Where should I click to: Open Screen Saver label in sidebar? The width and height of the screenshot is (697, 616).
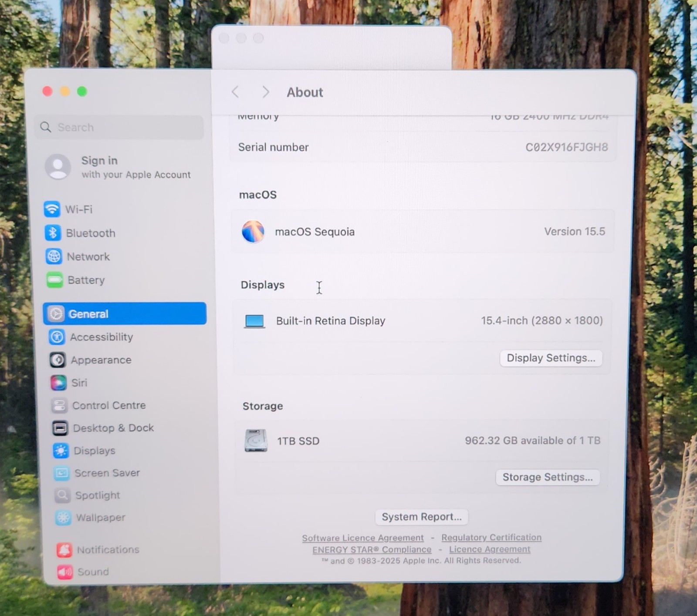click(x=107, y=473)
